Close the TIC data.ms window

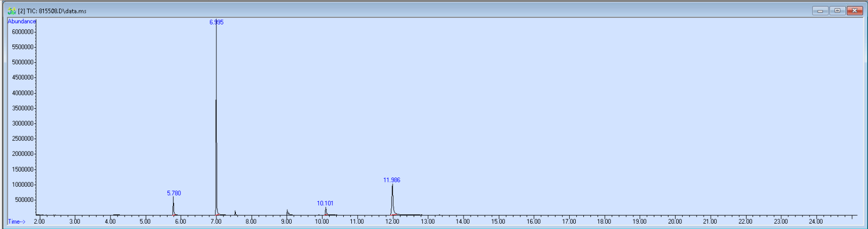[x=854, y=10]
